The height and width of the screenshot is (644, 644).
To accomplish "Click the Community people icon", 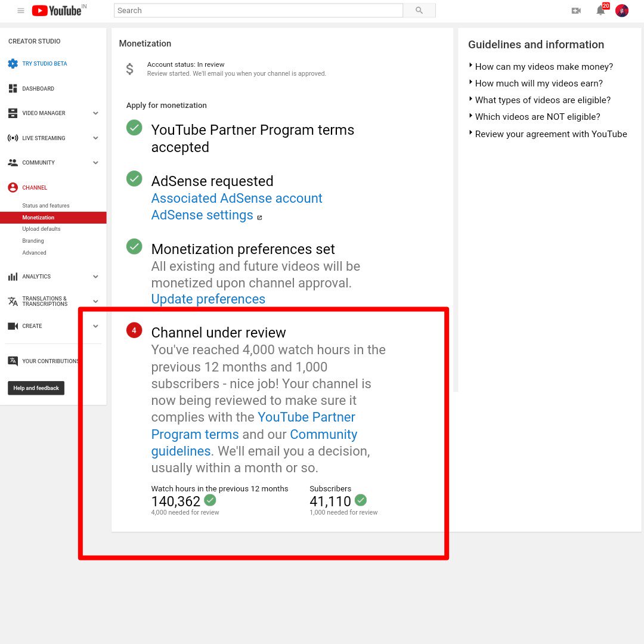I will click(x=13, y=163).
